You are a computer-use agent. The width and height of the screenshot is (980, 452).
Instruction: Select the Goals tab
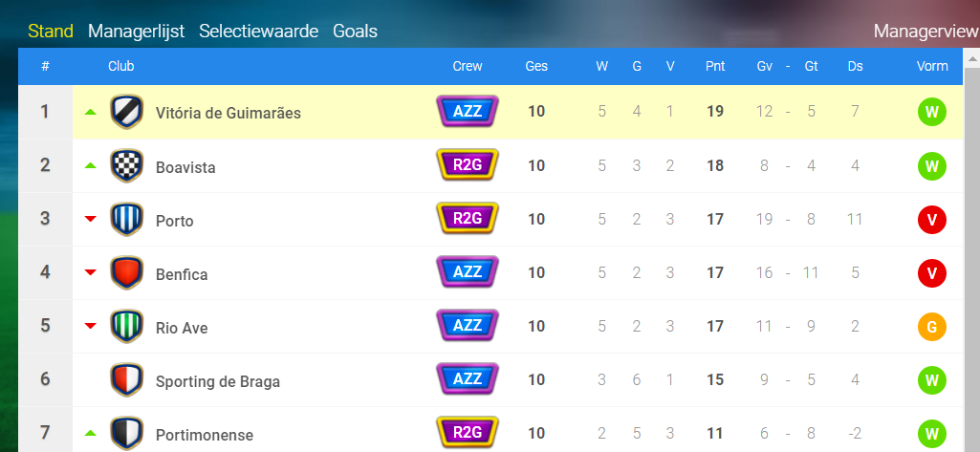(355, 32)
